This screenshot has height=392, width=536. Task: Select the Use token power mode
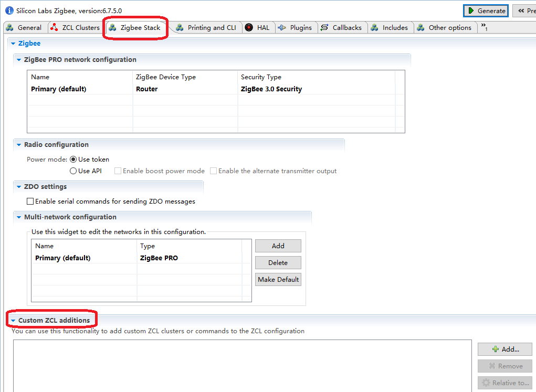point(73,159)
